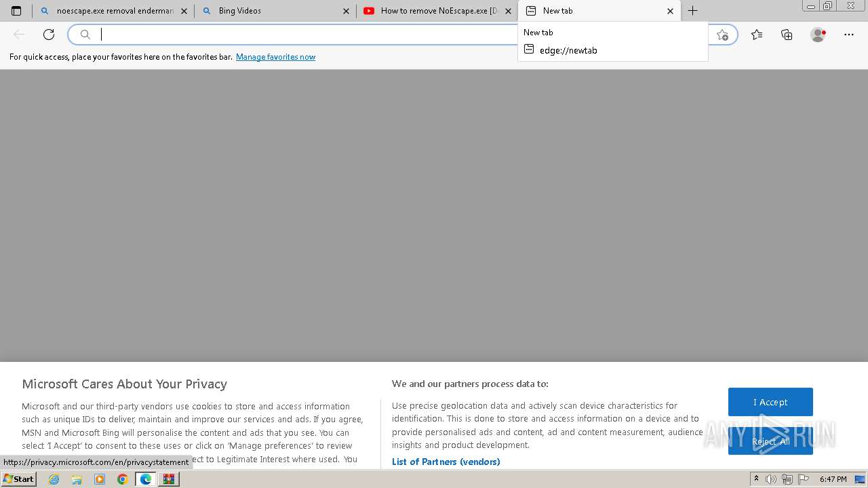This screenshot has width=868, height=488.
Task: Close the New tab tab
Action: point(670,11)
